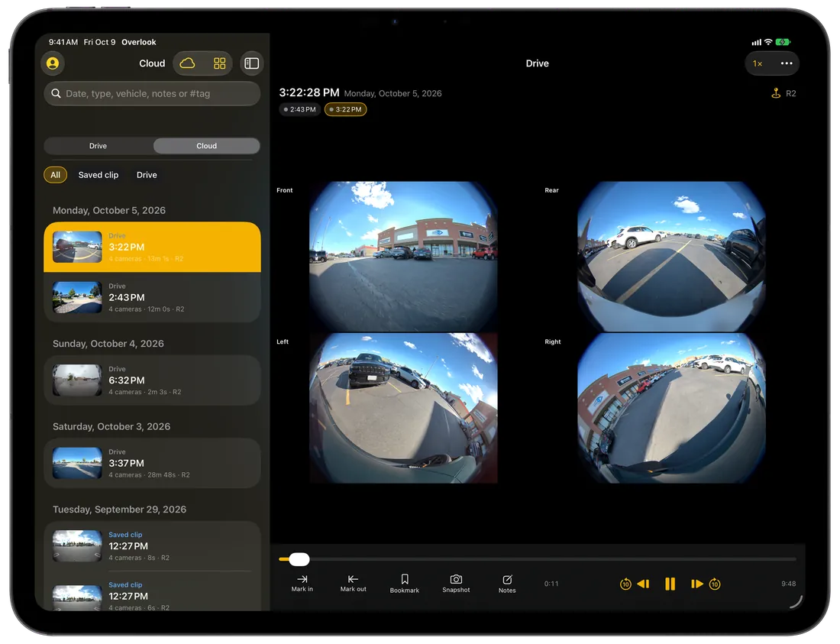Step back one frame

tap(644, 584)
